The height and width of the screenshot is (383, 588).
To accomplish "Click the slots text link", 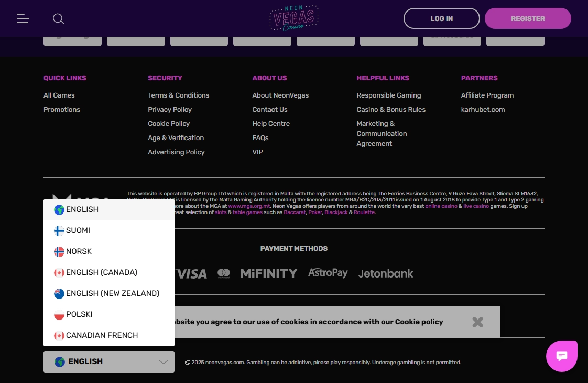I will coord(221,212).
